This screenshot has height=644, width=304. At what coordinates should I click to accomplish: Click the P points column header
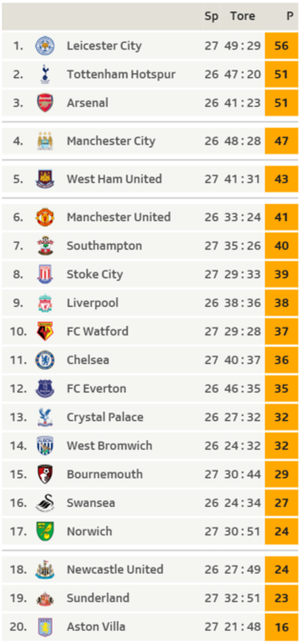[x=290, y=16]
